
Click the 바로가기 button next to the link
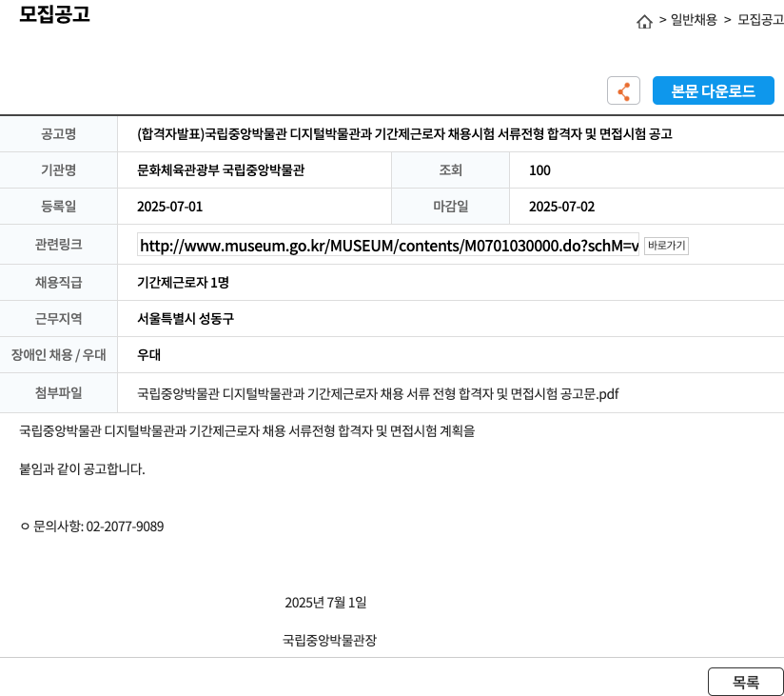pos(666,246)
